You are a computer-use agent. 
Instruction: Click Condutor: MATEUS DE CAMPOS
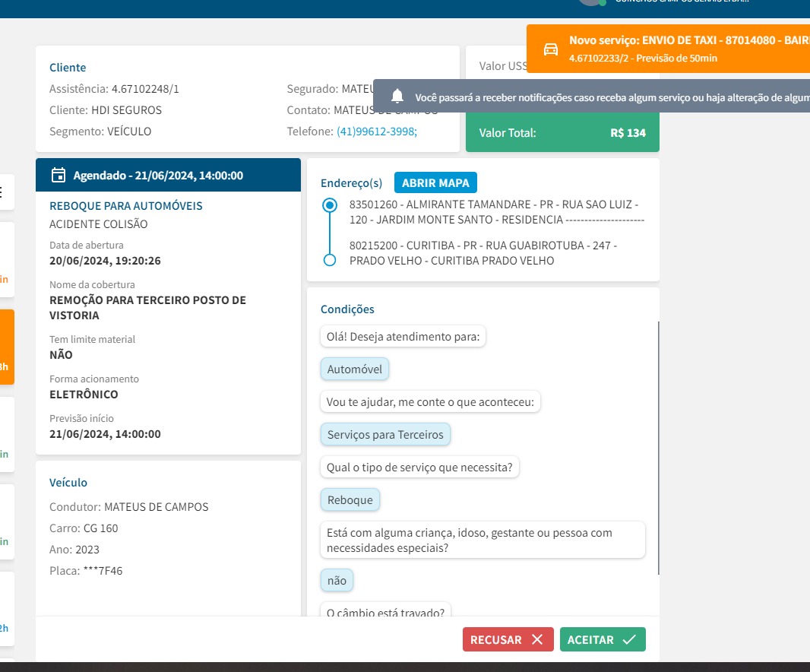128,507
